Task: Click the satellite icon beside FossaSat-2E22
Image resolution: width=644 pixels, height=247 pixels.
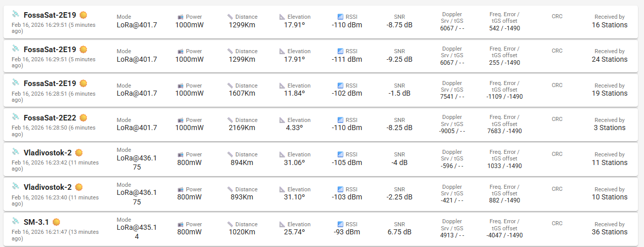Action: click(16, 117)
